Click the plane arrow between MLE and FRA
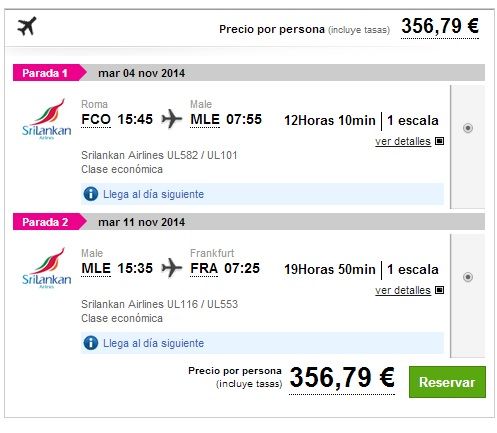497x433 pixels. [172, 268]
